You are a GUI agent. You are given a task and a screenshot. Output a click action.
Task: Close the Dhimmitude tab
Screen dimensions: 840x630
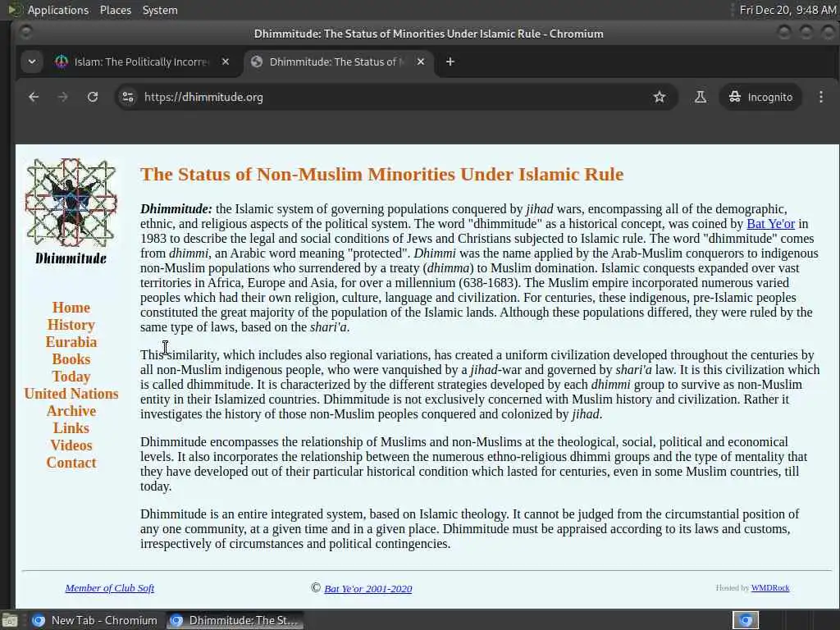pyautogui.click(x=421, y=62)
